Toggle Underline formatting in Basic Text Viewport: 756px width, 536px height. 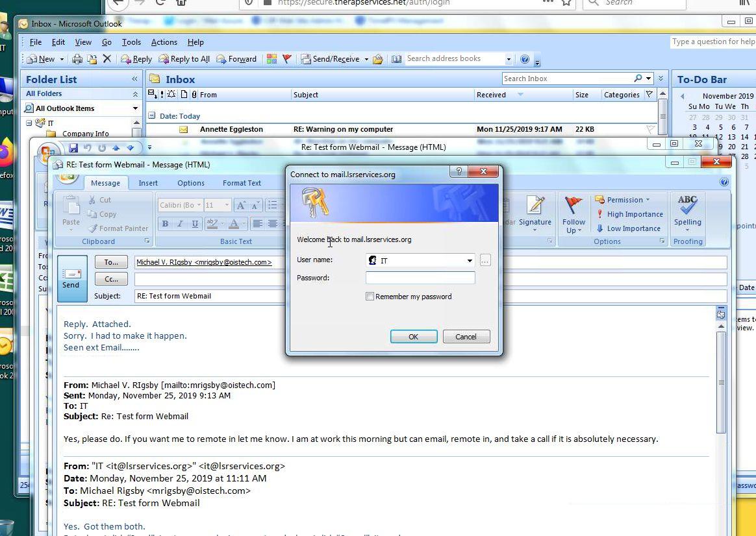(x=195, y=223)
